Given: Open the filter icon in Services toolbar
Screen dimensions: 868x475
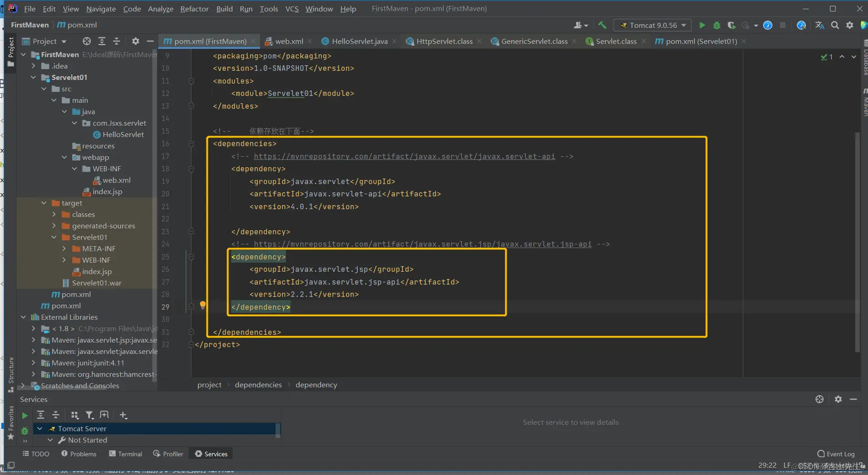Looking at the screenshot, I should (90, 415).
